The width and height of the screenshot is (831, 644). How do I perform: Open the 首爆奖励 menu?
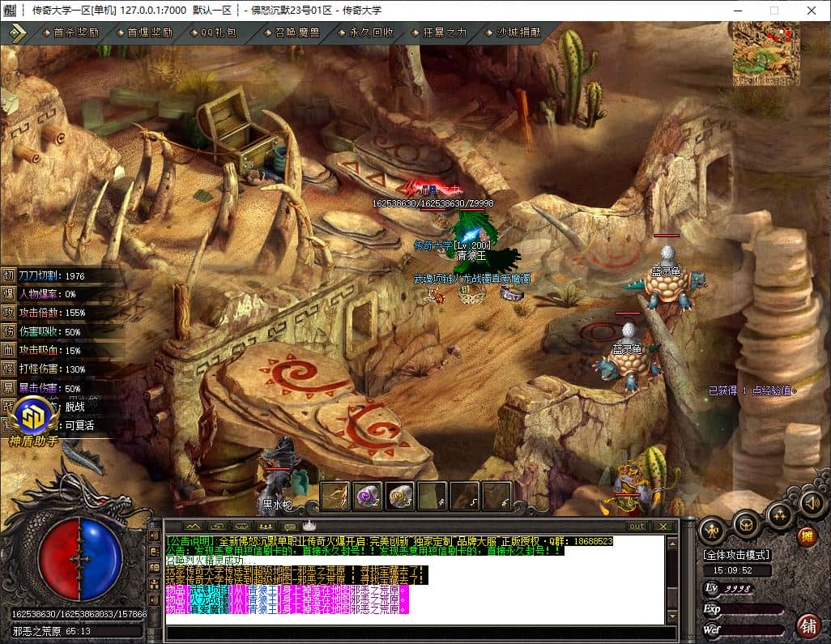pyautogui.click(x=145, y=33)
